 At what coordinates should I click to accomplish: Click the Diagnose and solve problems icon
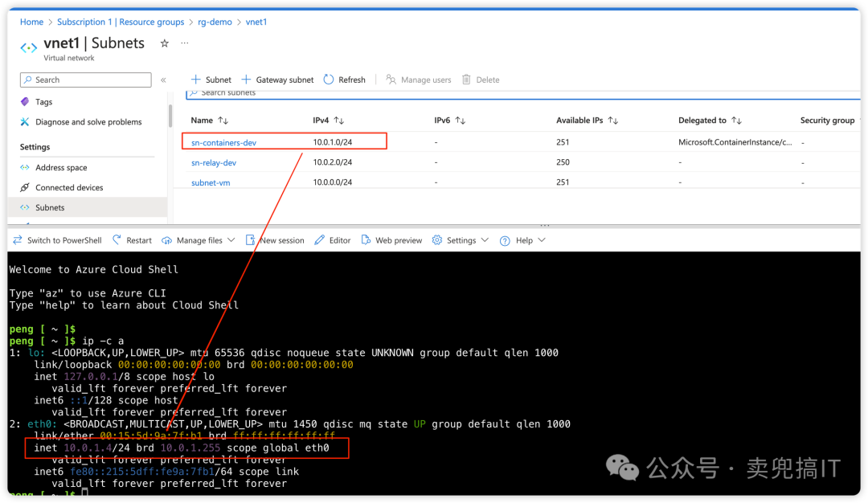point(25,122)
